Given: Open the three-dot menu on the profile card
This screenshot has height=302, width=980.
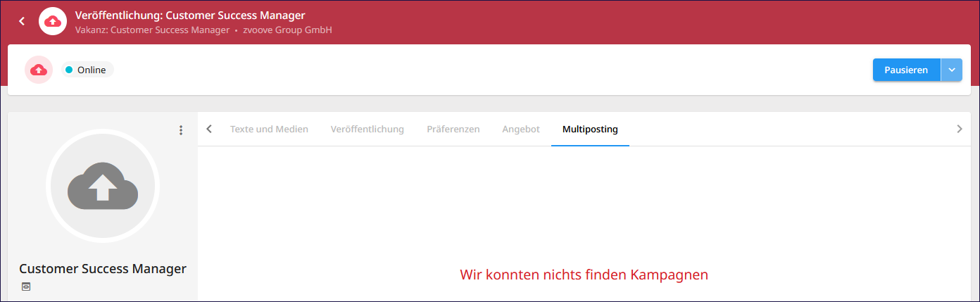Looking at the screenshot, I should pos(181,130).
